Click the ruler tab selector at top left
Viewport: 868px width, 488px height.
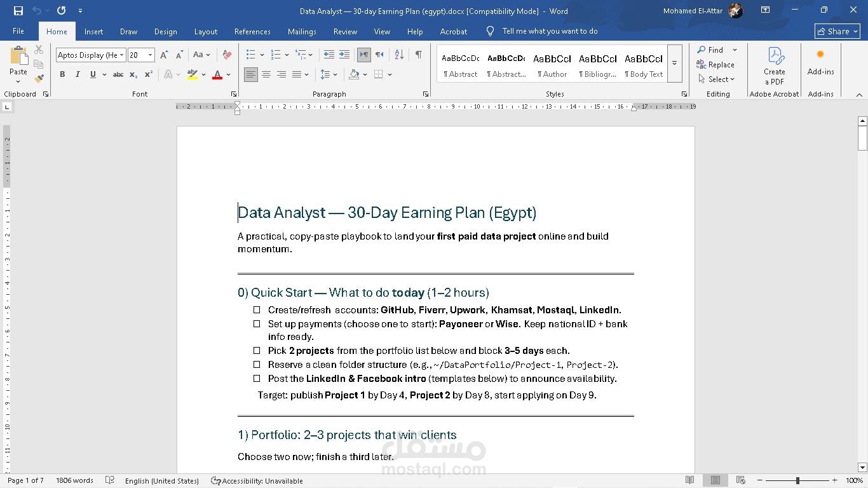[8, 107]
